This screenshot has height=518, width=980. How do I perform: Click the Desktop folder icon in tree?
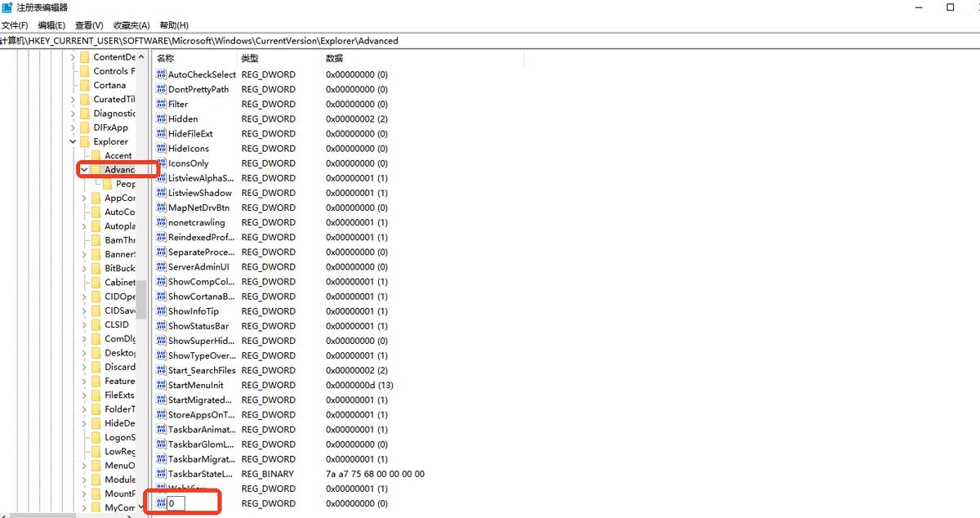click(96, 353)
